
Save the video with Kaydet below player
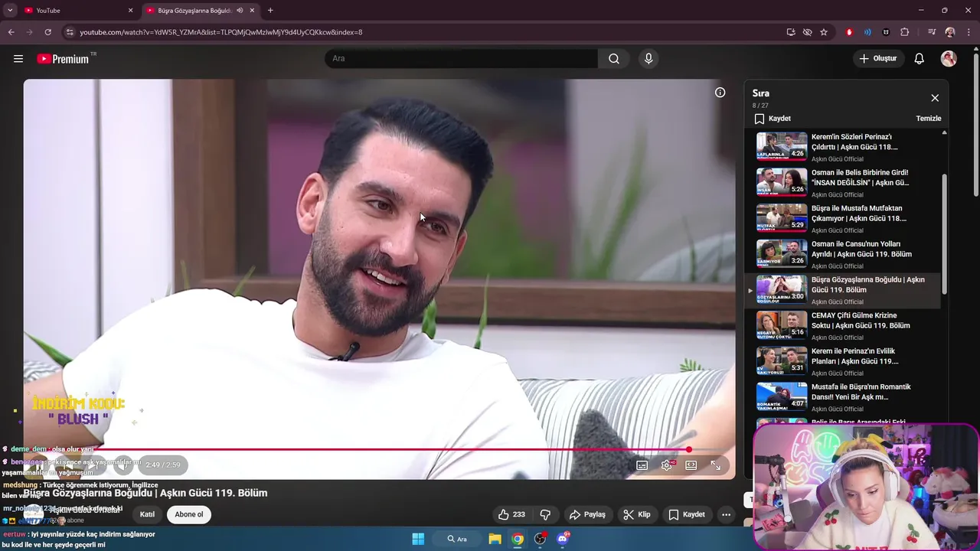coord(687,514)
